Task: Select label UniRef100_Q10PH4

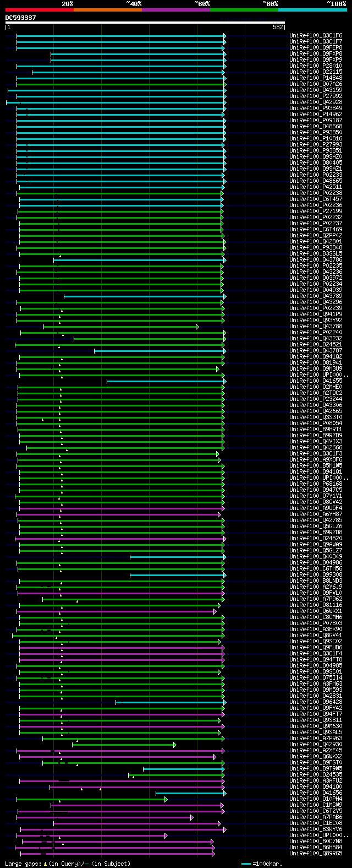Action: [316, 799]
